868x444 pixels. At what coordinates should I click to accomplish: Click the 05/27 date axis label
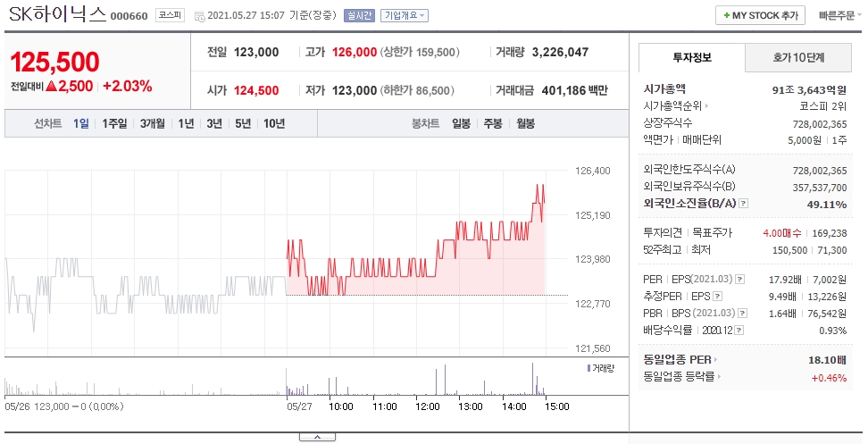point(299,406)
